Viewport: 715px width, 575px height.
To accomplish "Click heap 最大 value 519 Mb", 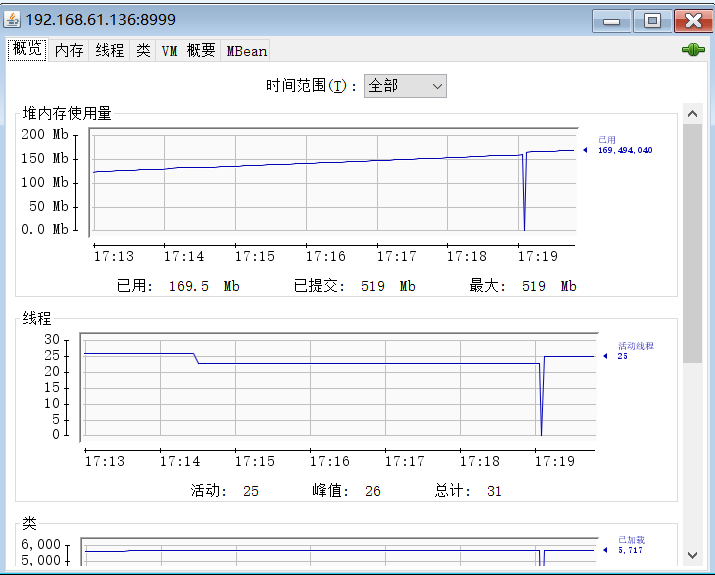I will tap(549, 286).
